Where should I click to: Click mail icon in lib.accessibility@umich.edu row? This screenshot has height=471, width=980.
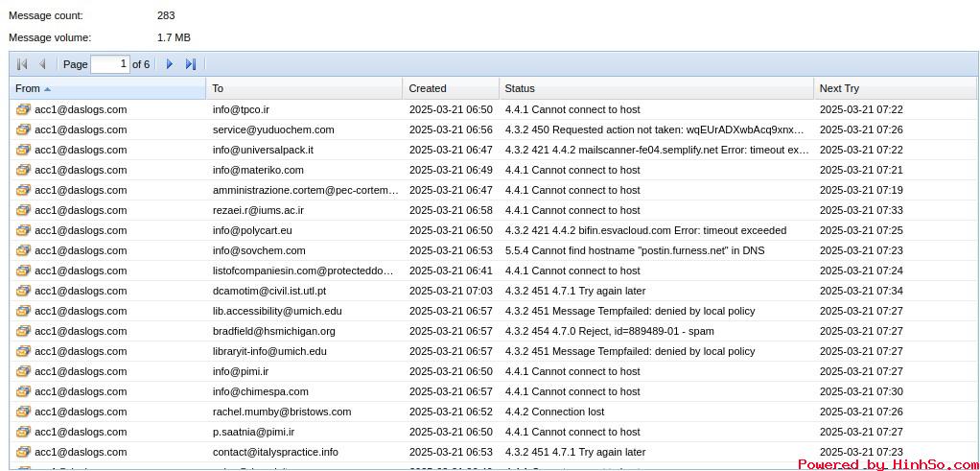23,311
